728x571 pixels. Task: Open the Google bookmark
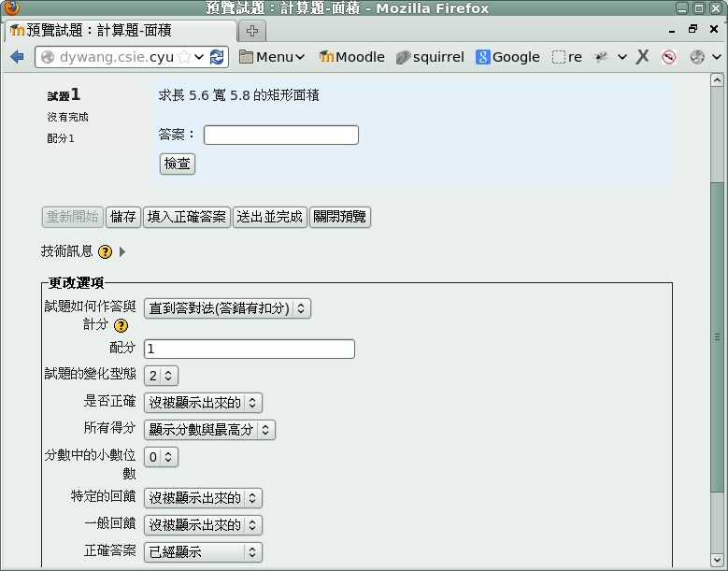[507, 57]
